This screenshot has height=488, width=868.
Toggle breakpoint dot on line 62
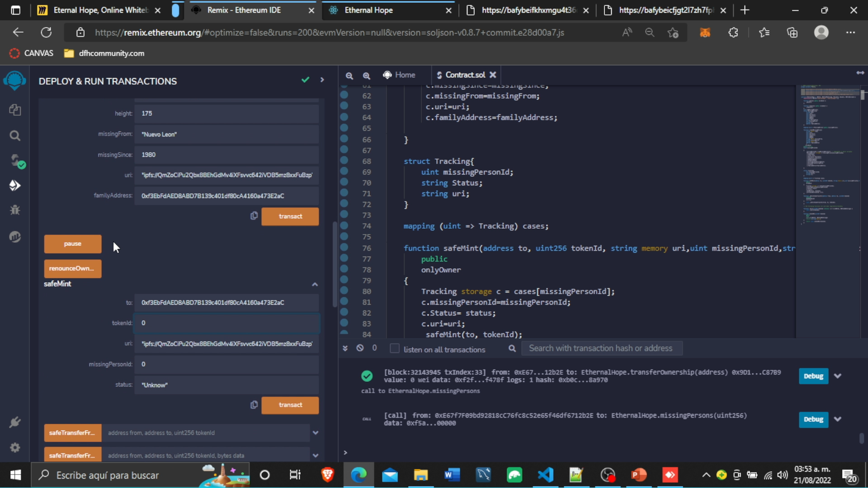click(344, 95)
